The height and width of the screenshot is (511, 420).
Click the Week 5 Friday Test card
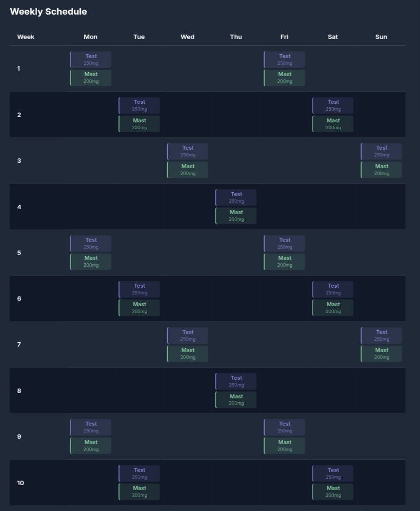[285, 243]
